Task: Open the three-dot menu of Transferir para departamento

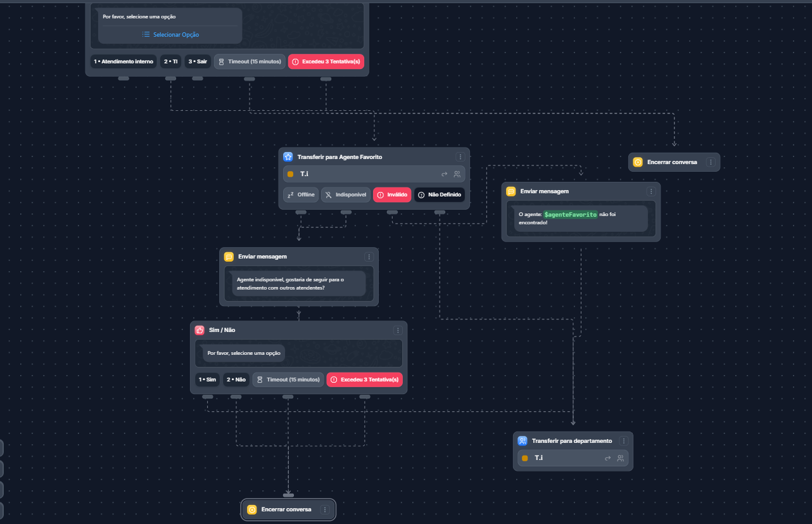Action: (x=623, y=441)
